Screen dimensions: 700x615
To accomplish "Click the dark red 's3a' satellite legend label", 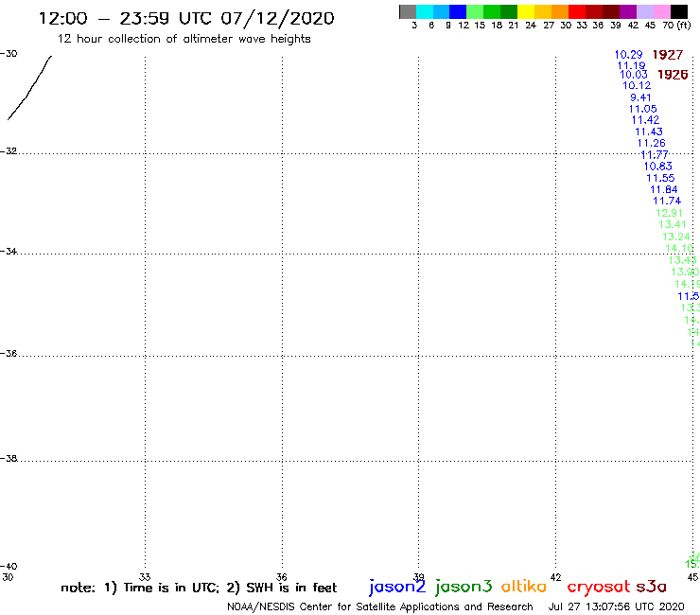I will (652, 587).
